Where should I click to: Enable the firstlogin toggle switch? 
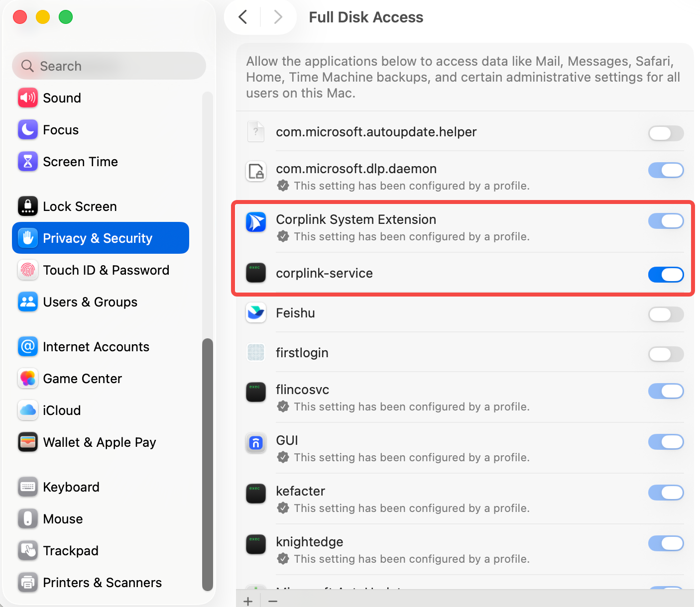point(666,354)
